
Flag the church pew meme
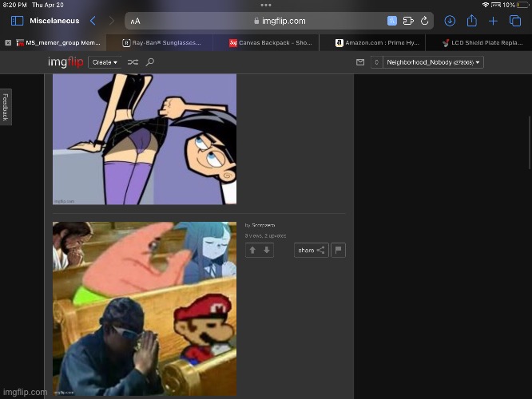click(x=338, y=251)
